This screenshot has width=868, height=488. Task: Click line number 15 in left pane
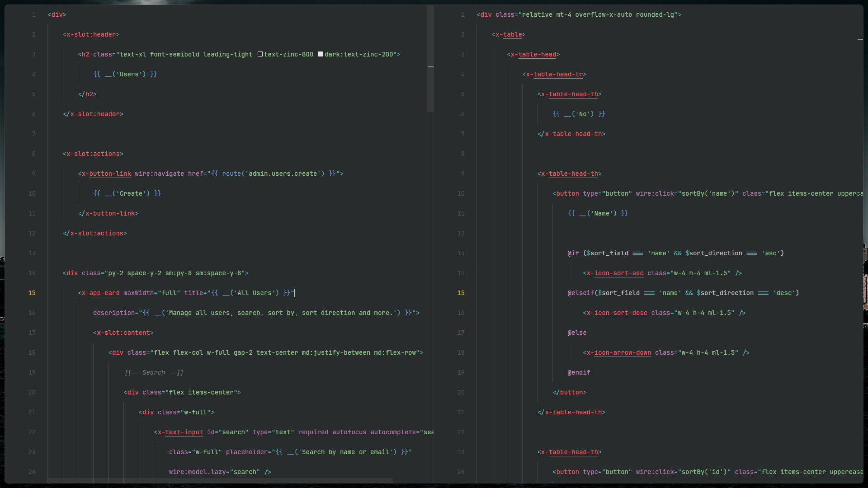coord(32,293)
